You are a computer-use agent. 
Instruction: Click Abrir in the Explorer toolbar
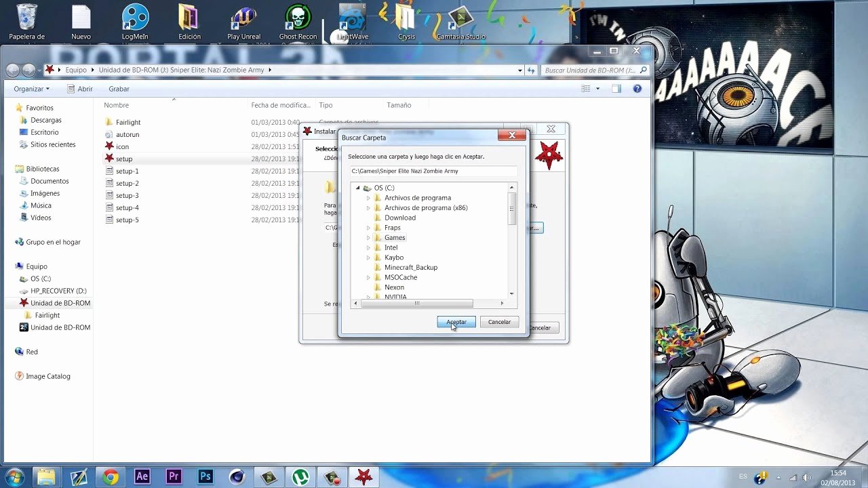[80, 89]
